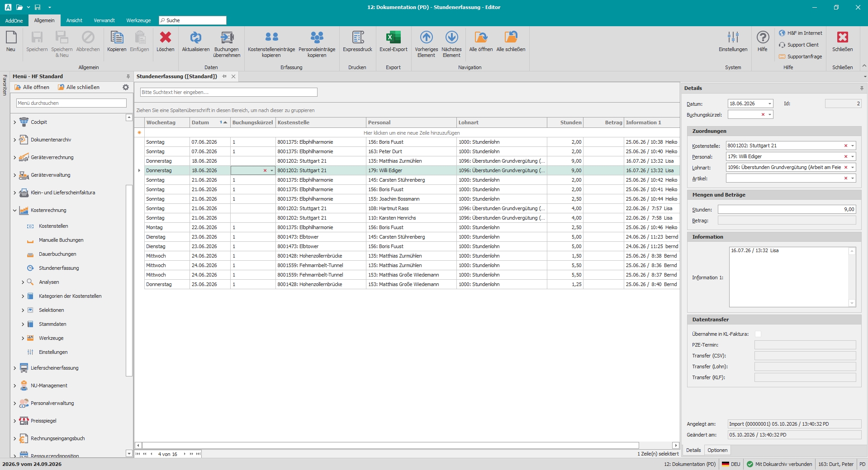Open Einstellungen in System group

733,42
